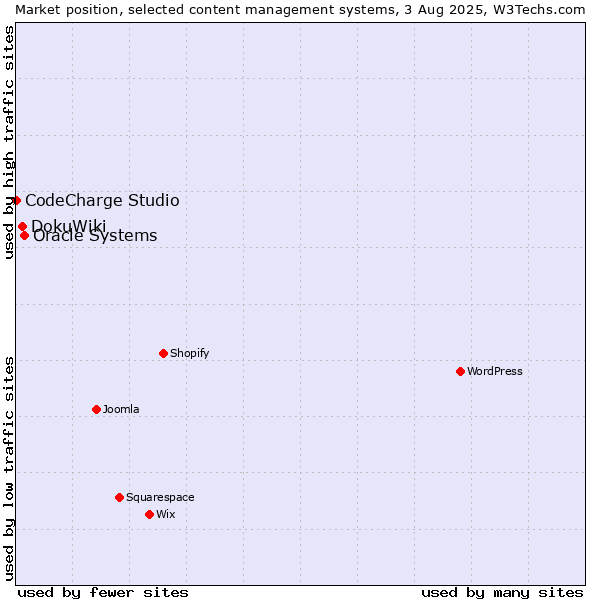Click the 'WordPress' label text

494,371
